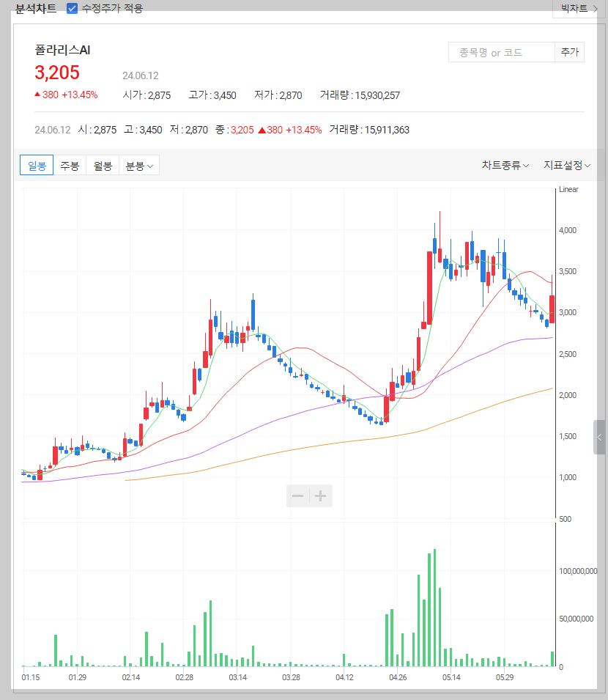Click the current price 3,205
Screen dimensions: 608x700
tap(57, 73)
